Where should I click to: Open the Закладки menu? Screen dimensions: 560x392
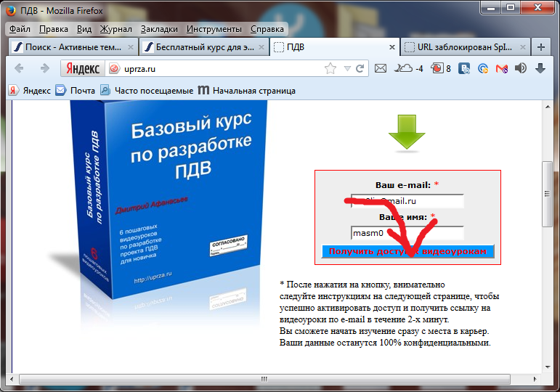point(159,29)
